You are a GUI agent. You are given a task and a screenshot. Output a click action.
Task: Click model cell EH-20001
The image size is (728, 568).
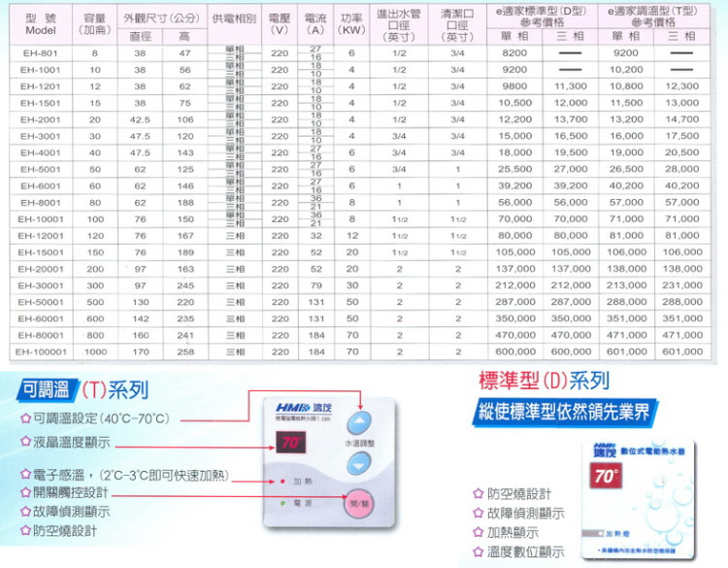(41, 269)
